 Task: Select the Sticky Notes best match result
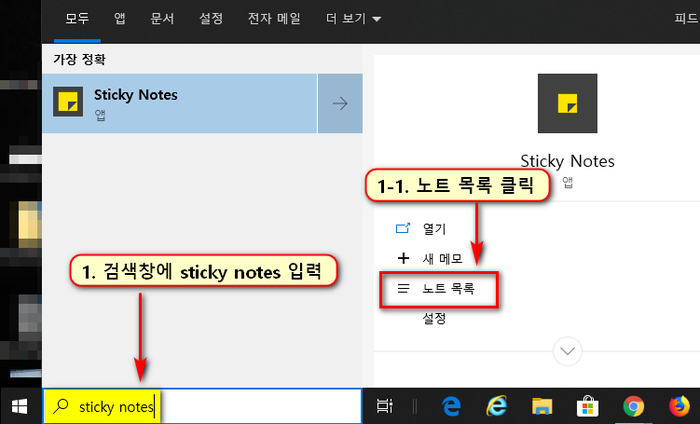point(179,104)
